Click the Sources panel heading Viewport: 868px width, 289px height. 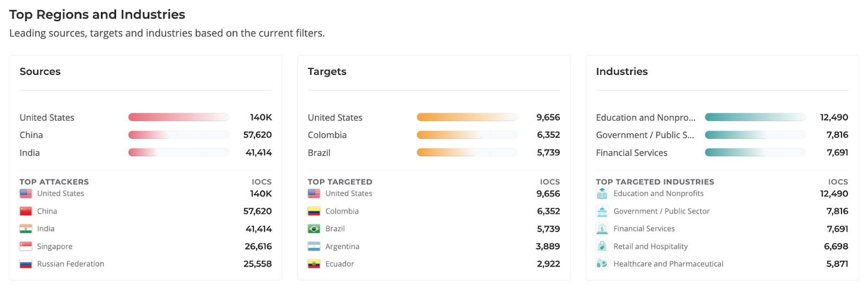pyautogui.click(x=40, y=72)
